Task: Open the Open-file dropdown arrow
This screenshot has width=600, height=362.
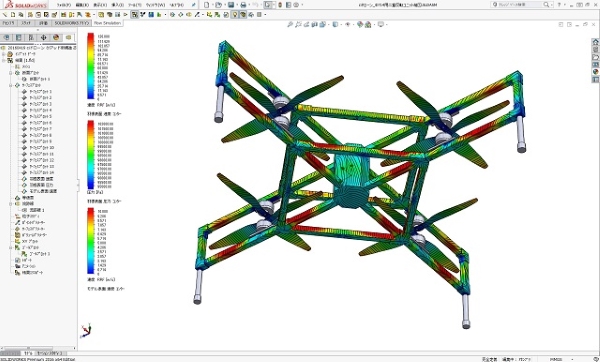Action: coord(224,5)
